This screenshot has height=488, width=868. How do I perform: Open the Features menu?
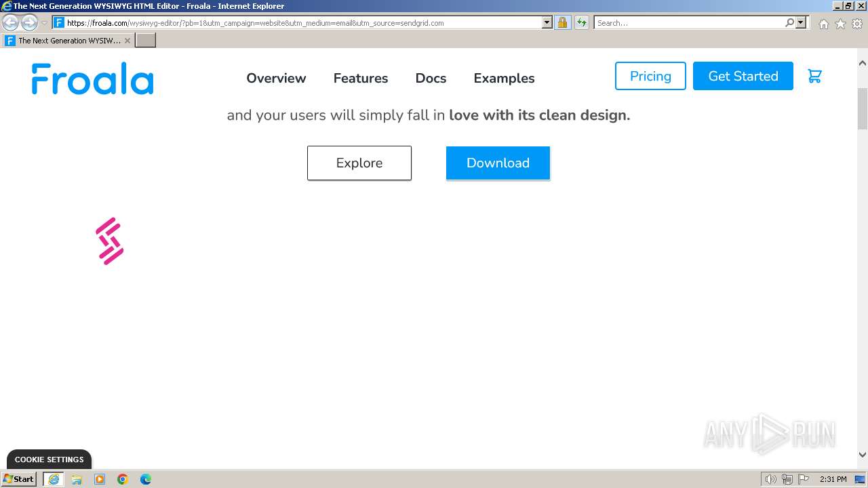click(361, 78)
